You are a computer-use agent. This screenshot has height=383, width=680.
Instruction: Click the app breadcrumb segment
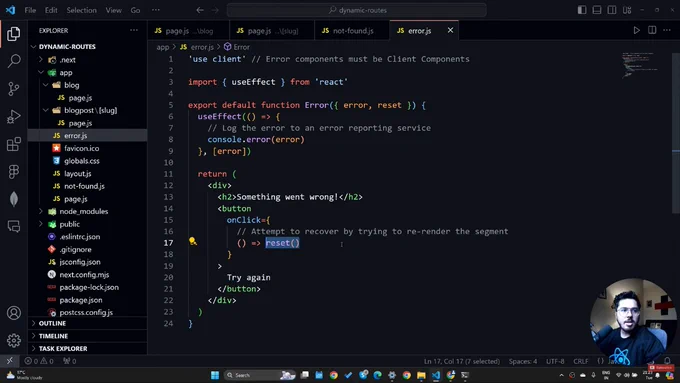click(x=163, y=47)
